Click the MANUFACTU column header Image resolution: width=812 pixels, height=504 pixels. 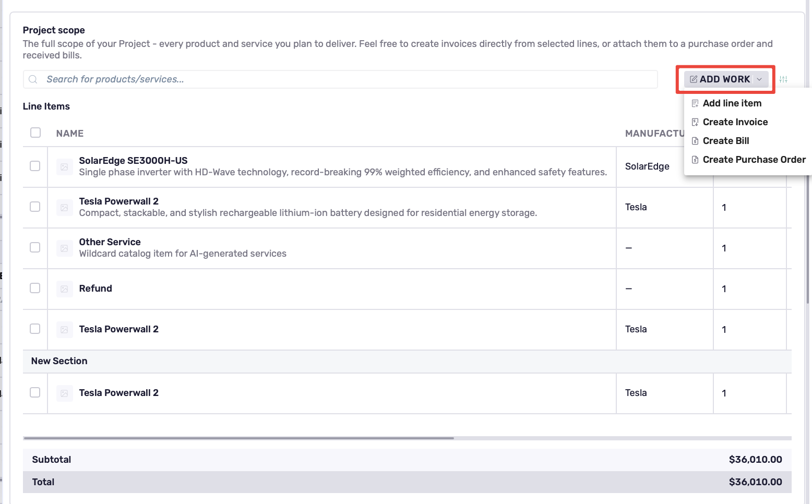point(655,134)
